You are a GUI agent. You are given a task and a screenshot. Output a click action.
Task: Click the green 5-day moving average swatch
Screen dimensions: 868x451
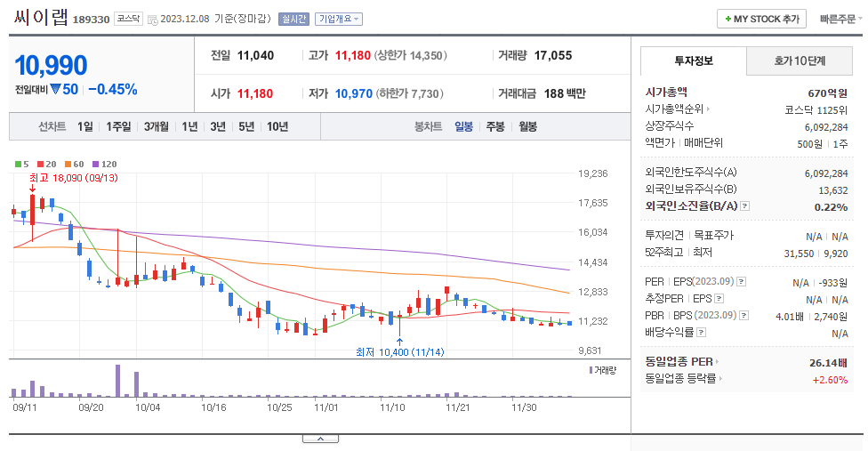(19, 165)
